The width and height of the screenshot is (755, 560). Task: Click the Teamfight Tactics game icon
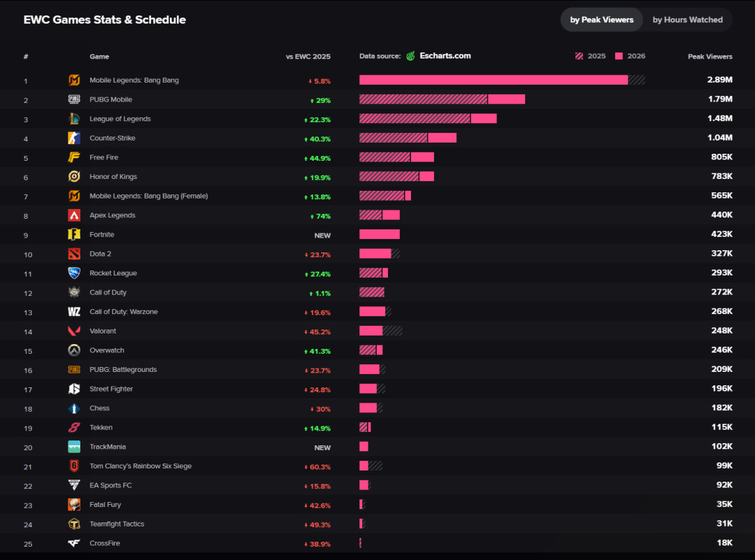pyautogui.click(x=74, y=524)
